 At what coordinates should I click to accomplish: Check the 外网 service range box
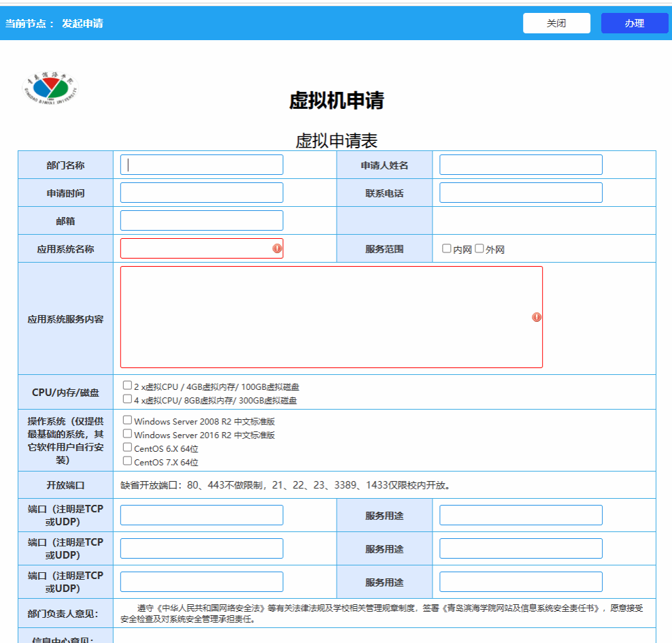pyautogui.click(x=479, y=248)
